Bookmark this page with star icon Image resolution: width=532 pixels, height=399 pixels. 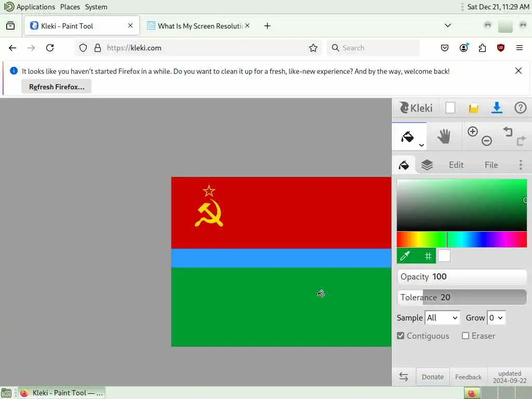[313, 48]
